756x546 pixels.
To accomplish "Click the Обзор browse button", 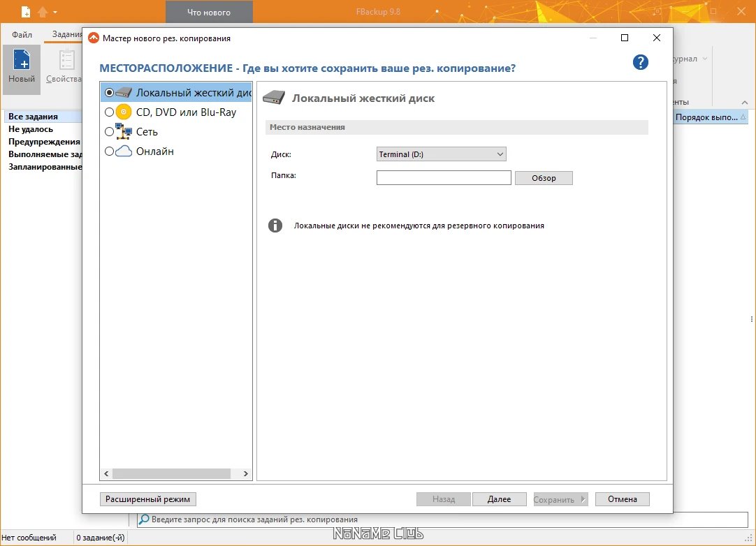I will coord(544,178).
